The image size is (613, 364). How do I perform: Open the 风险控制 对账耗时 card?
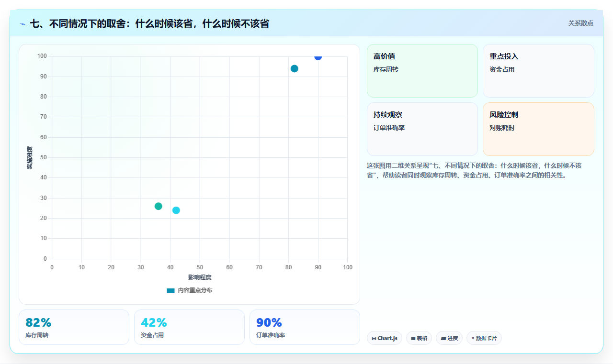pos(538,129)
